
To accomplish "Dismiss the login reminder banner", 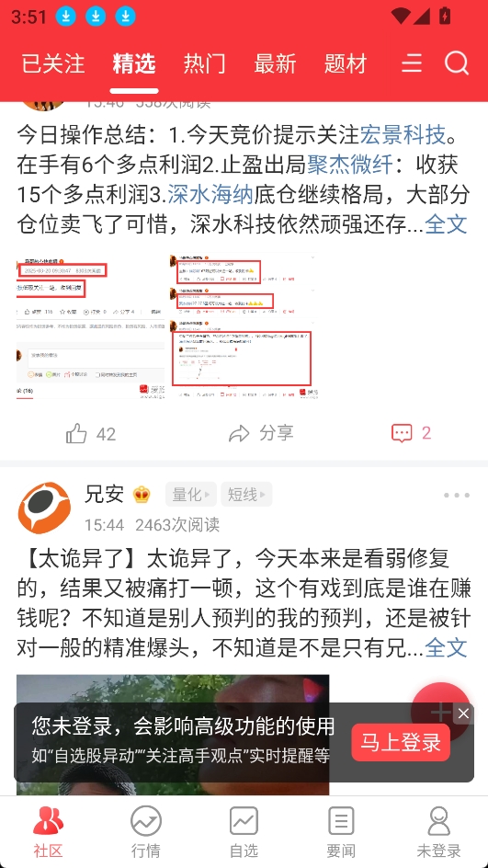I will (463, 714).
